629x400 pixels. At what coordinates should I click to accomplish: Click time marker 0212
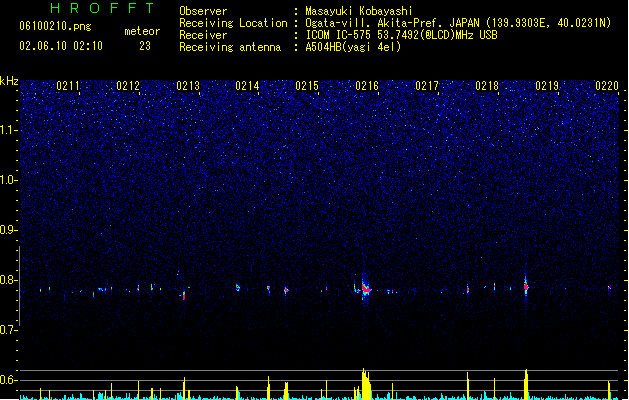click(x=128, y=86)
